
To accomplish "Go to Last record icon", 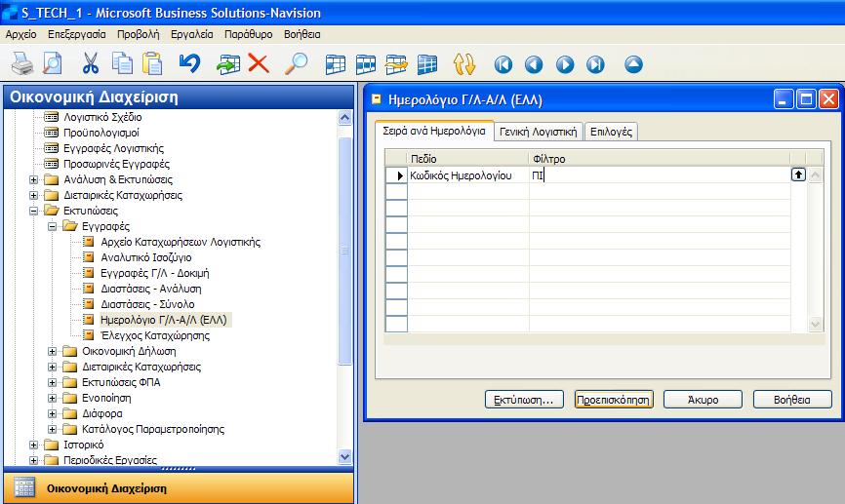I will pyautogui.click(x=595, y=64).
